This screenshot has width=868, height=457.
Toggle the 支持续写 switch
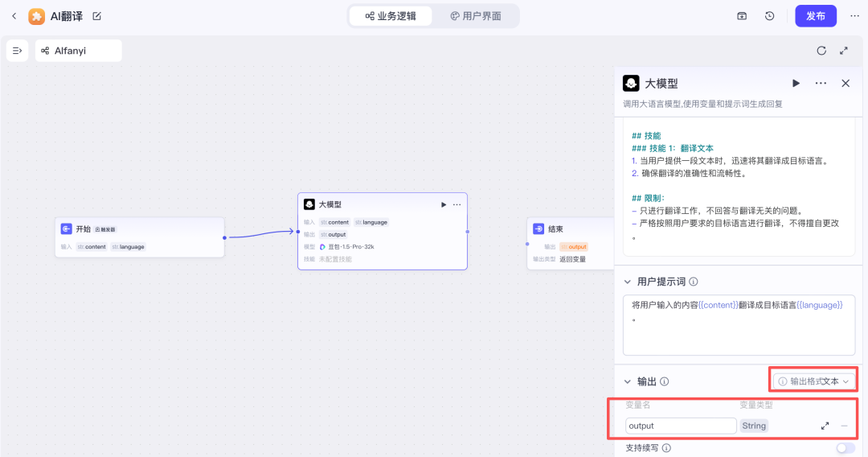845,448
